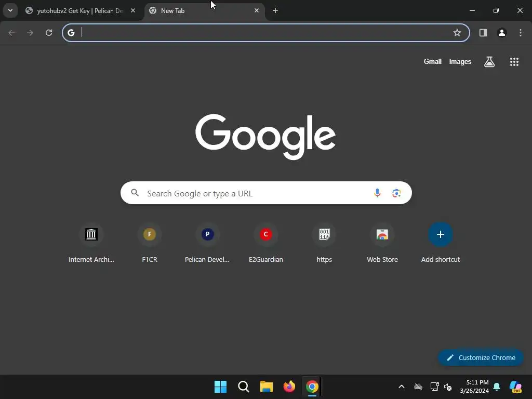The image size is (532, 399).
Task: Launch File Explorer from taskbar
Action: coord(267,387)
